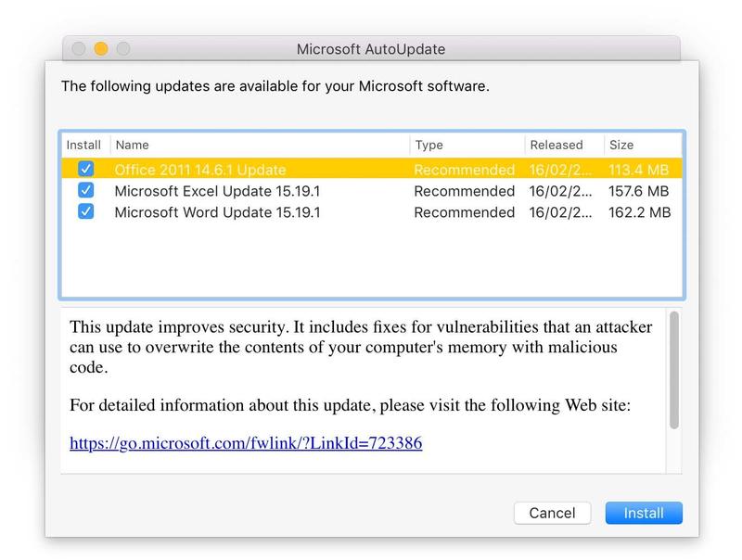Screen dimensions: 742x560
Task: Sort updates by the Name column header
Action: point(260,145)
